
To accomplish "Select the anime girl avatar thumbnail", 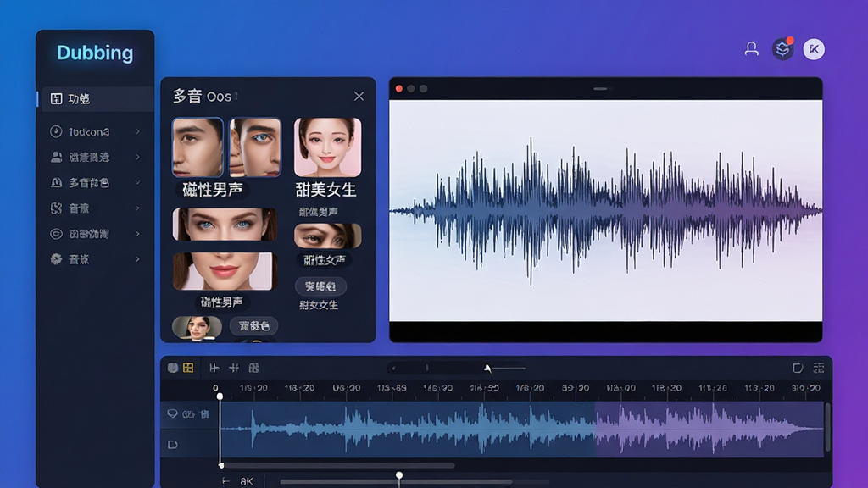I will coord(328,147).
